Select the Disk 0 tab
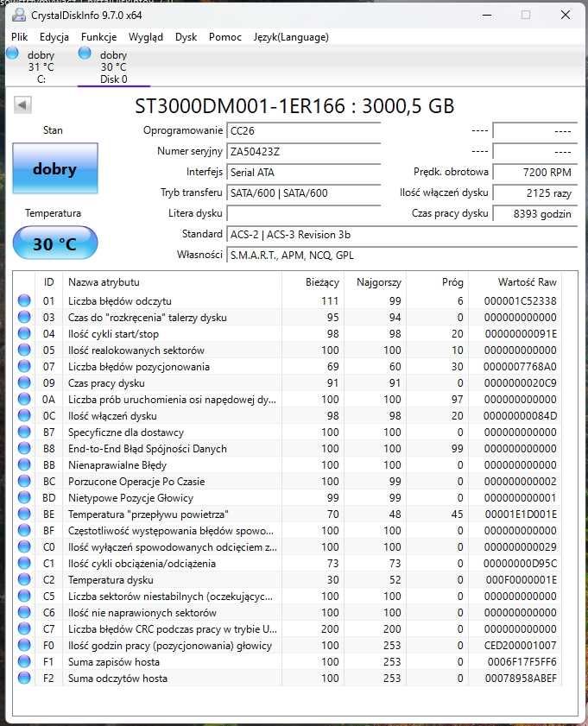588x726 pixels. tap(113, 66)
